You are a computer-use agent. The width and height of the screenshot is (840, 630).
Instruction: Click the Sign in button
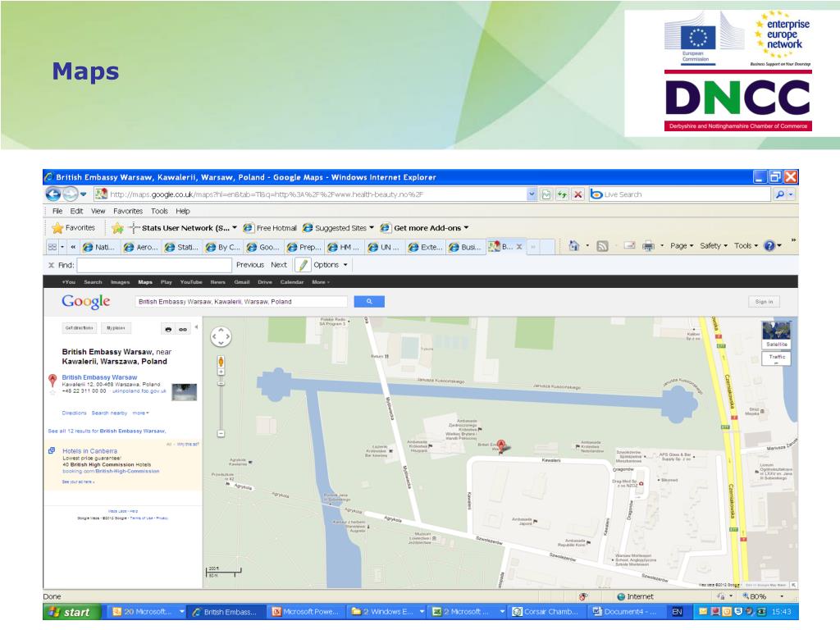click(764, 302)
